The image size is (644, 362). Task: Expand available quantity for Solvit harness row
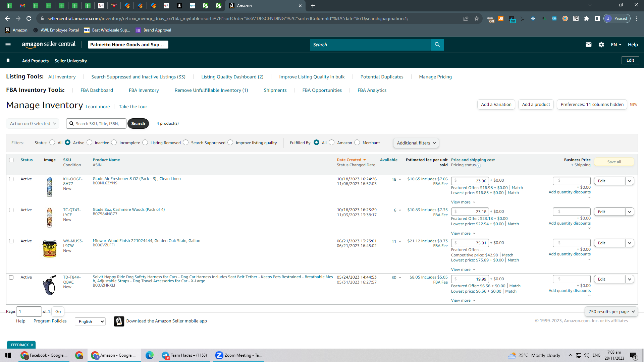400,278
